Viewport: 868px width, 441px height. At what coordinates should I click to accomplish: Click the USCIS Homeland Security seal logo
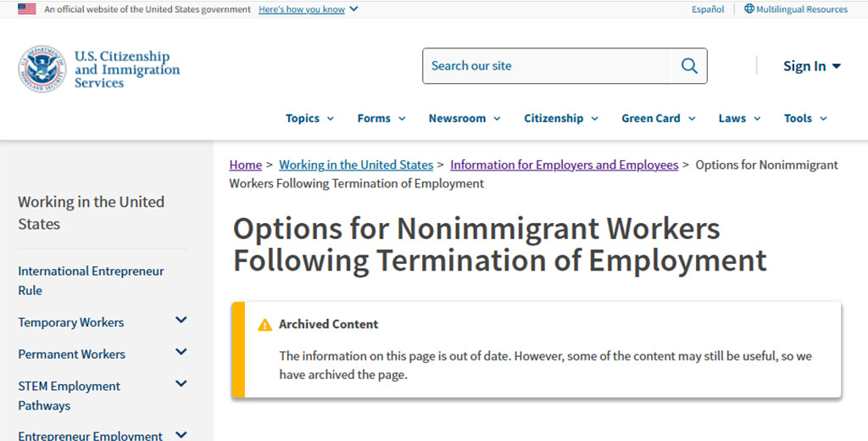click(x=42, y=69)
